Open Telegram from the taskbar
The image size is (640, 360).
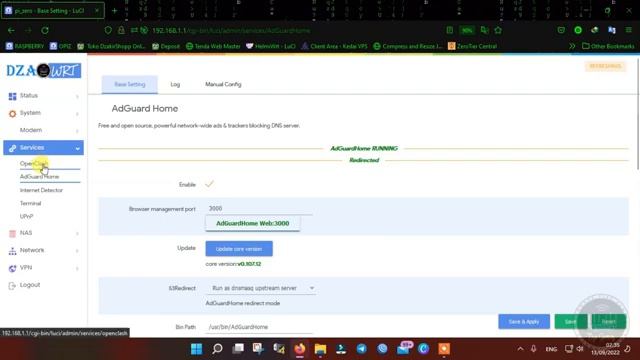(362, 349)
